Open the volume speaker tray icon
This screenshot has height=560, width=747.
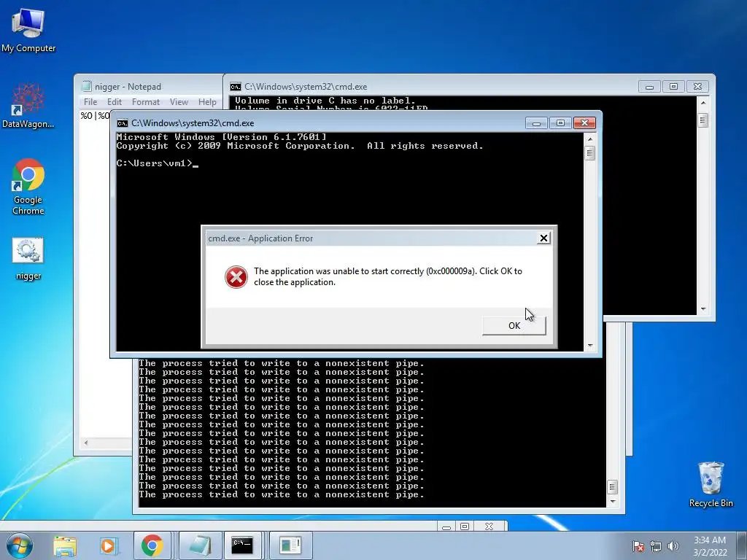pos(673,546)
